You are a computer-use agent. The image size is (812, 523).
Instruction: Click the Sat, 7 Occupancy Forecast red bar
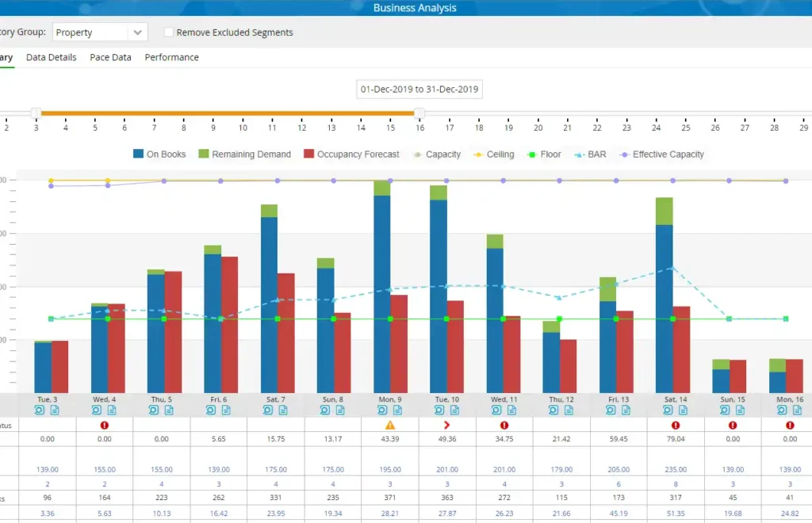(x=285, y=333)
